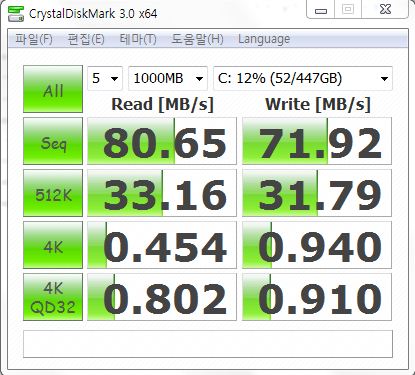Select the Seq read result 80.65

162,141
